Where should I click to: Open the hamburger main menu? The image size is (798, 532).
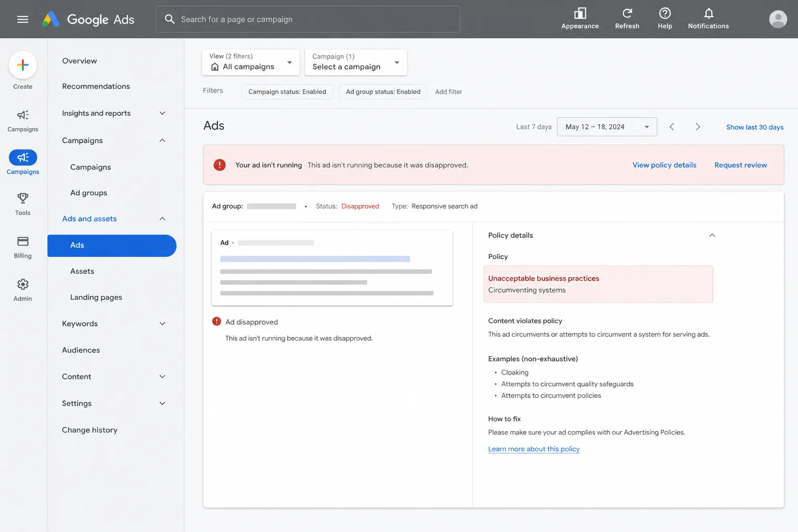(x=22, y=19)
